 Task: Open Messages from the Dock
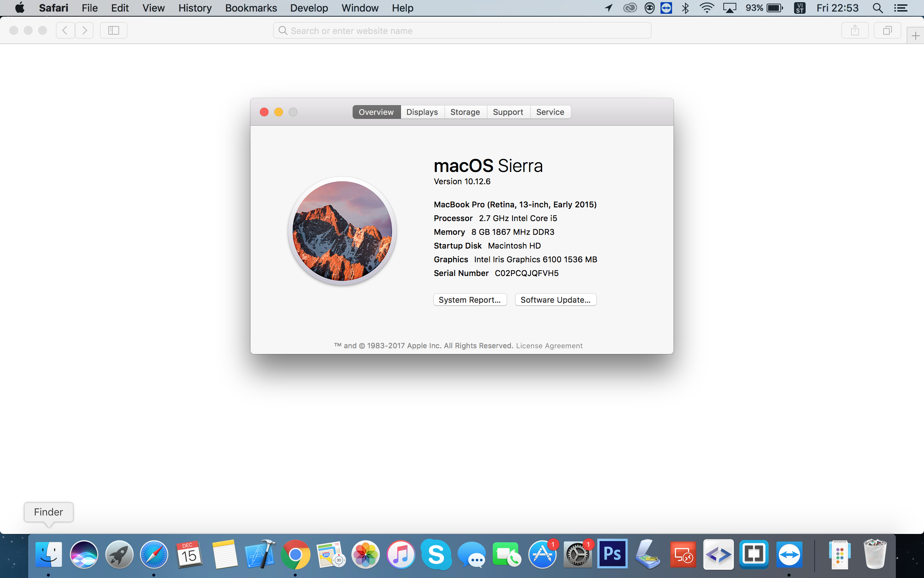point(471,555)
